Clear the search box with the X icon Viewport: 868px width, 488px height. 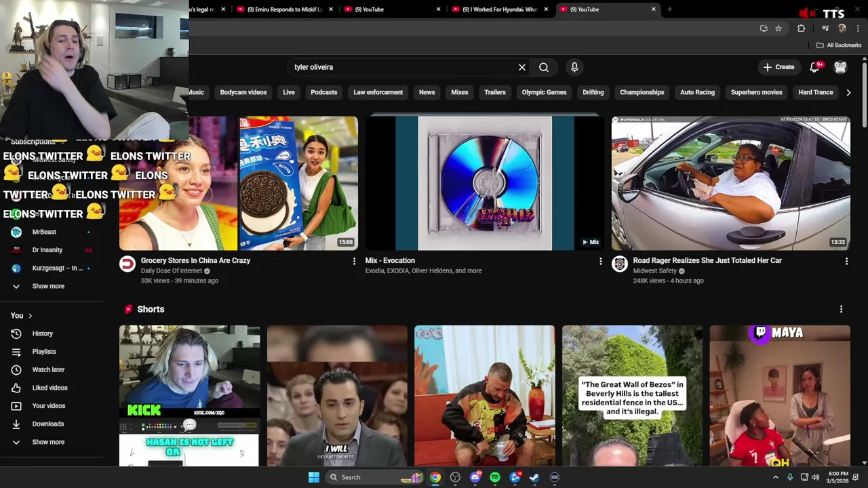click(522, 67)
